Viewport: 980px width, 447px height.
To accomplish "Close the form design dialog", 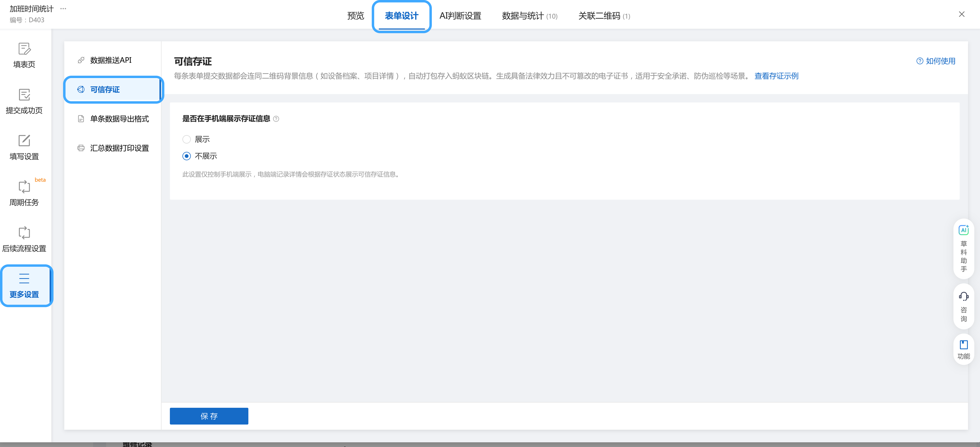I will pos(961,14).
